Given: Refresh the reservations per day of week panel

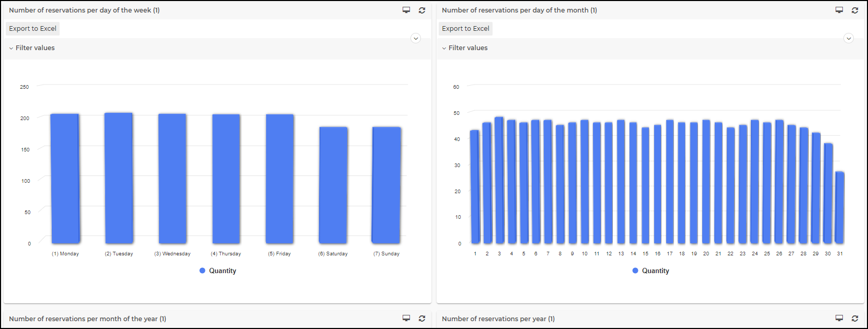Looking at the screenshot, I should tap(422, 10).
